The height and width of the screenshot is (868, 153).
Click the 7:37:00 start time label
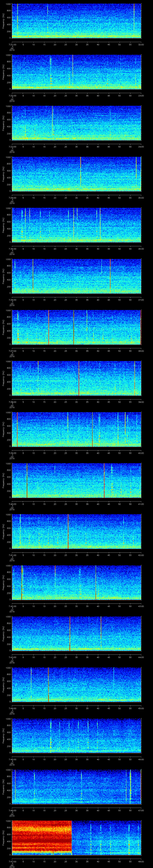click(x=12, y=351)
